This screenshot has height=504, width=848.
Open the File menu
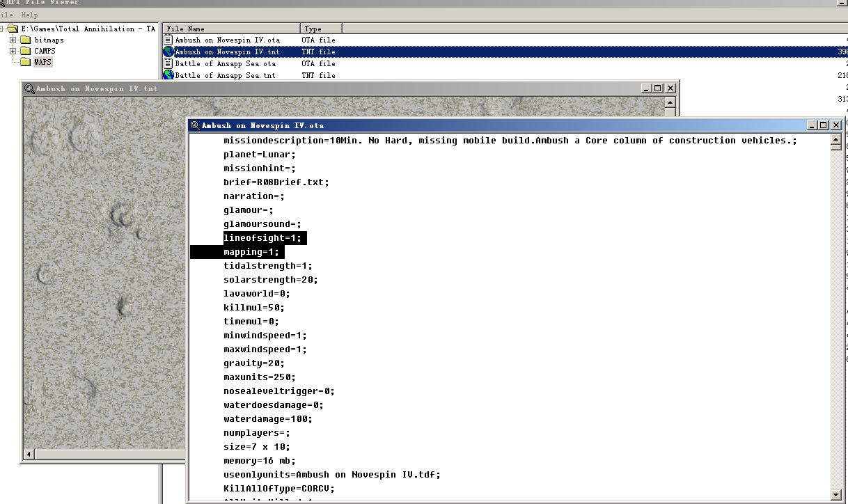7,15
